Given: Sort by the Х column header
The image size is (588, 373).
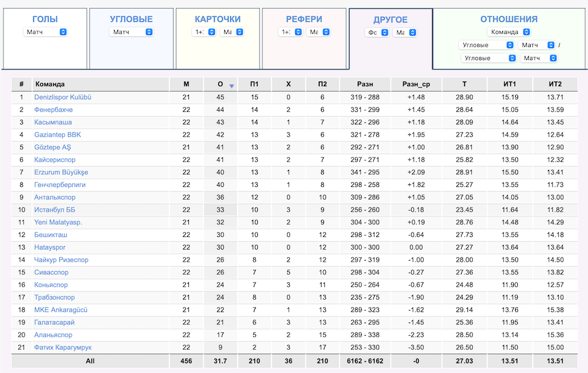Looking at the screenshot, I should [x=288, y=84].
